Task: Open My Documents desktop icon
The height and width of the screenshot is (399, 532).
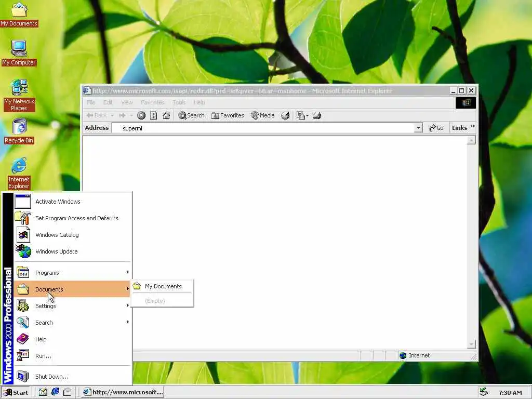Action: [19, 14]
